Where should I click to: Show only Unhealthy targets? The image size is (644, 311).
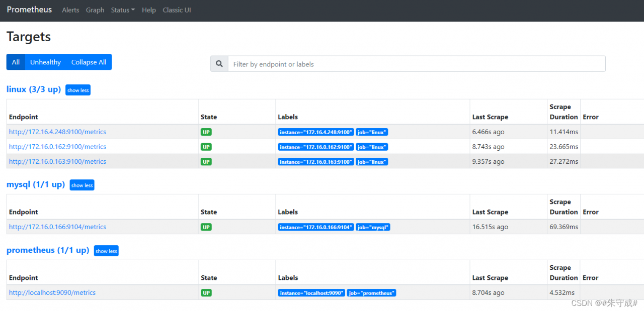tap(45, 62)
